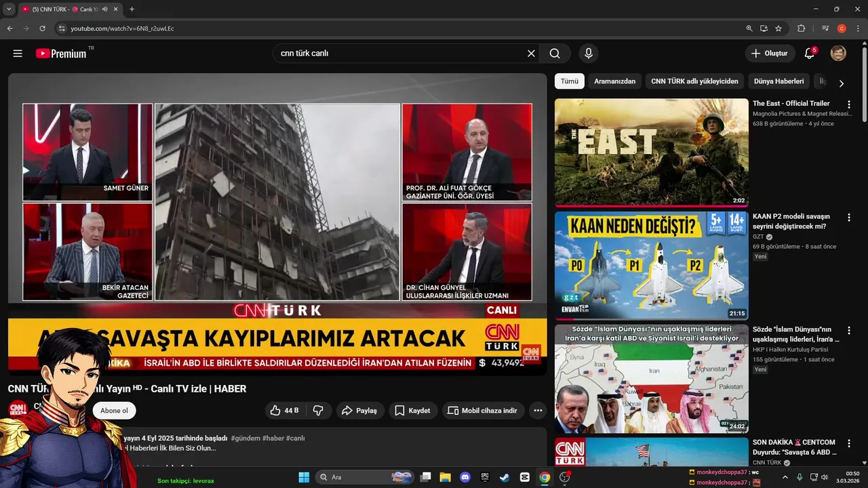Save video with Kaydet button

(412, 411)
